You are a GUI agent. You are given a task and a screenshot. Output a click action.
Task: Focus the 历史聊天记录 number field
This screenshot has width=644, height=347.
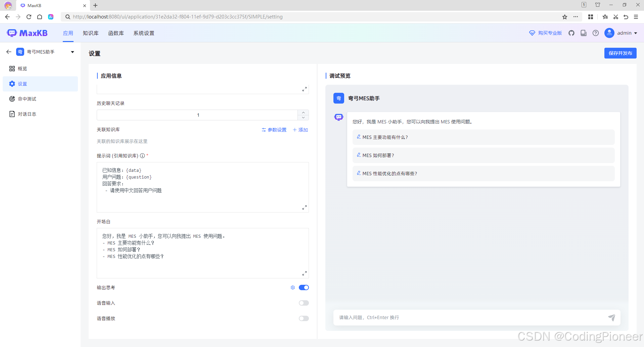[197, 115]
